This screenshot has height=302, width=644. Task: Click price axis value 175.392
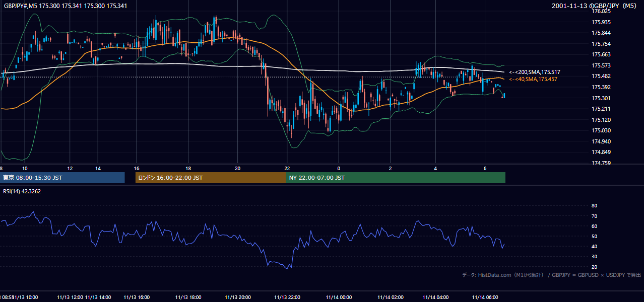pos(602,87)
